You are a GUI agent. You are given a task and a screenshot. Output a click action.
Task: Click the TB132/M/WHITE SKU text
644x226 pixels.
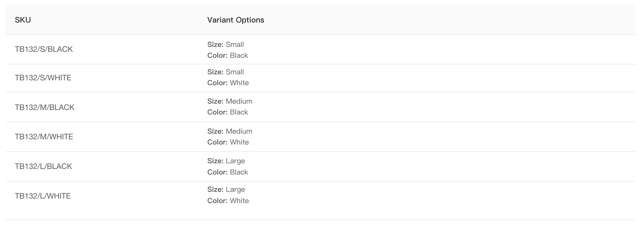(x=44, y=137)
